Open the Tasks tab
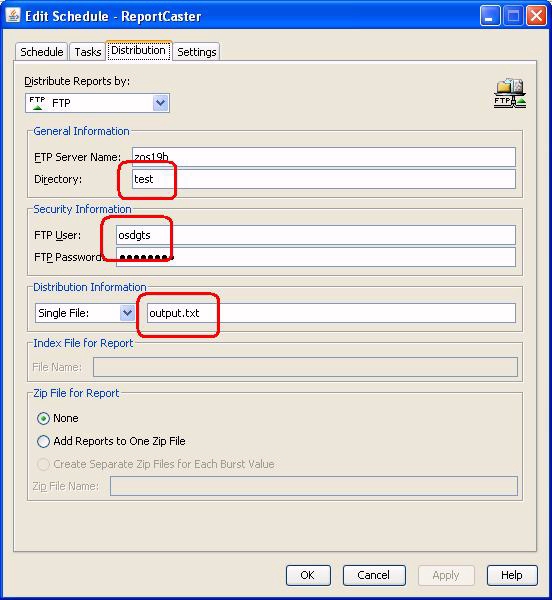 coord(88,52)
